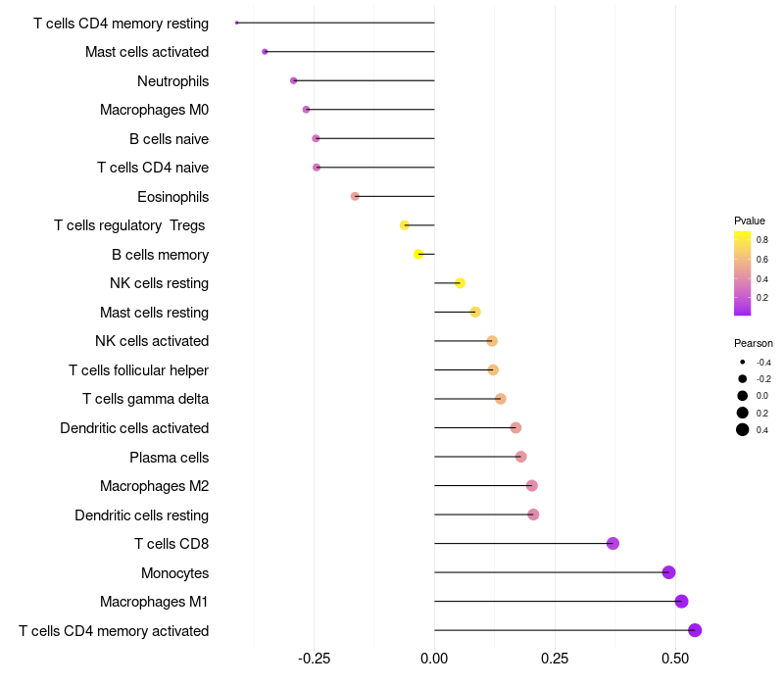The image size is (784, 686).
Task: Click the -0.25 x-axis tick label
Action: click(x=313, y=660)
